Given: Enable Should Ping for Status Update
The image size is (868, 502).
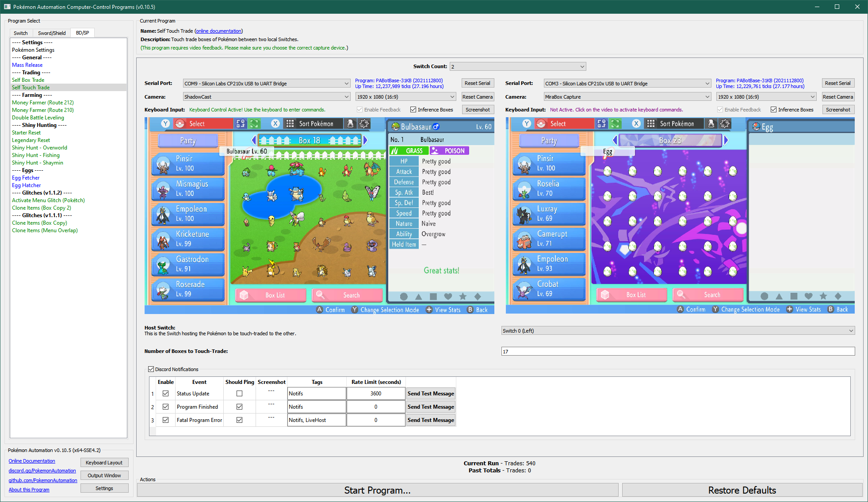Looking at the screenshot, I should coord(239,394).
